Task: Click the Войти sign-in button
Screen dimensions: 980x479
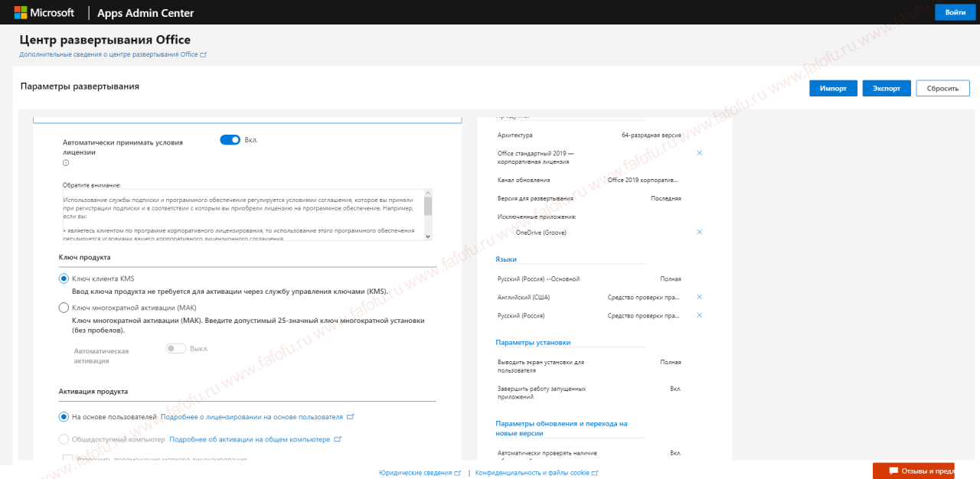Action: click(x=955, y=12)
